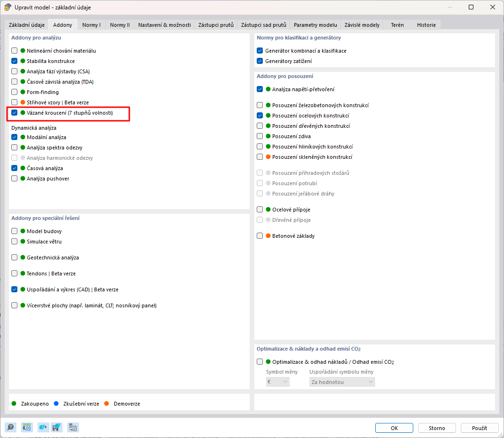Enable Geotechnická analýza checkbox
The width and height of the screenshot is (504, 438).
15,258
